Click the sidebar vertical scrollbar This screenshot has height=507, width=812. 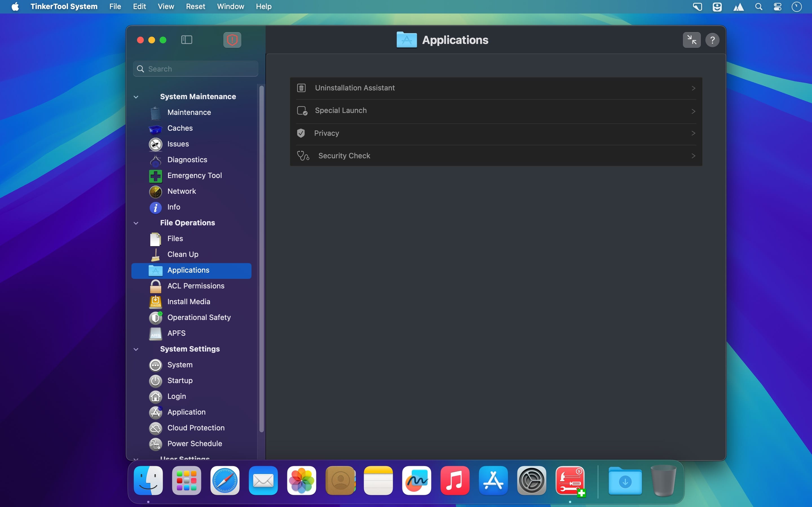[x=261, y=258]
